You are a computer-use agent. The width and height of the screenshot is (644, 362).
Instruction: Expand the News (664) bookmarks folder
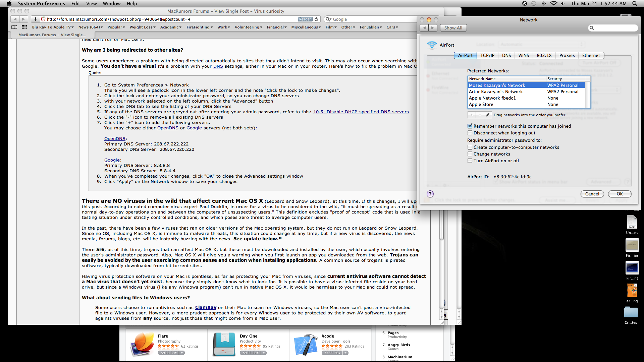click(91, 27)
